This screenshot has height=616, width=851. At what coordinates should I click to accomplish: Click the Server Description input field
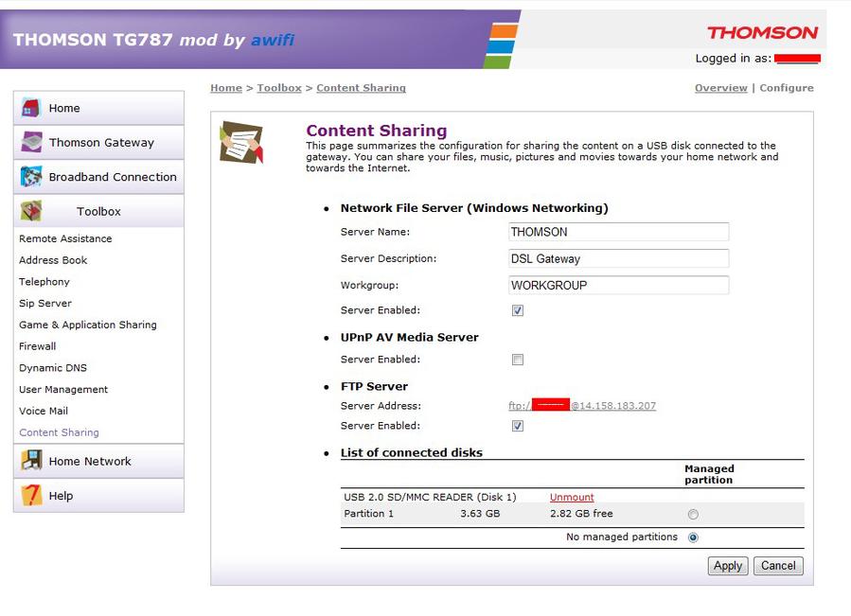click(x=619, y=258)
